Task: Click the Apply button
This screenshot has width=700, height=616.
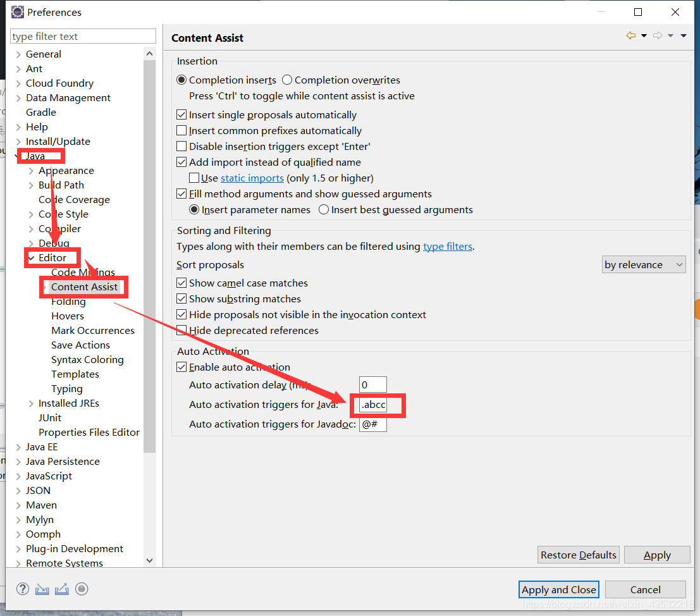Action: [x=657, y=555]
